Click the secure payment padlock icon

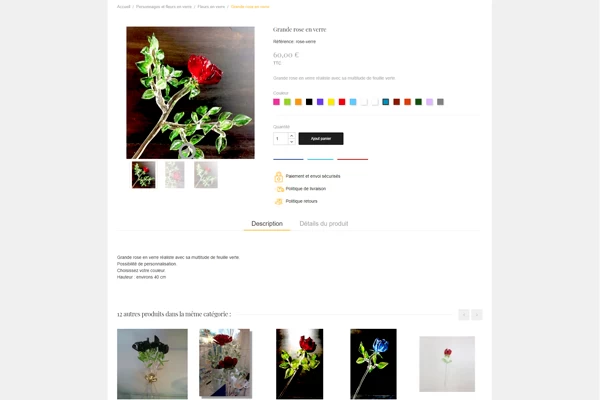[x=279, y=176]
